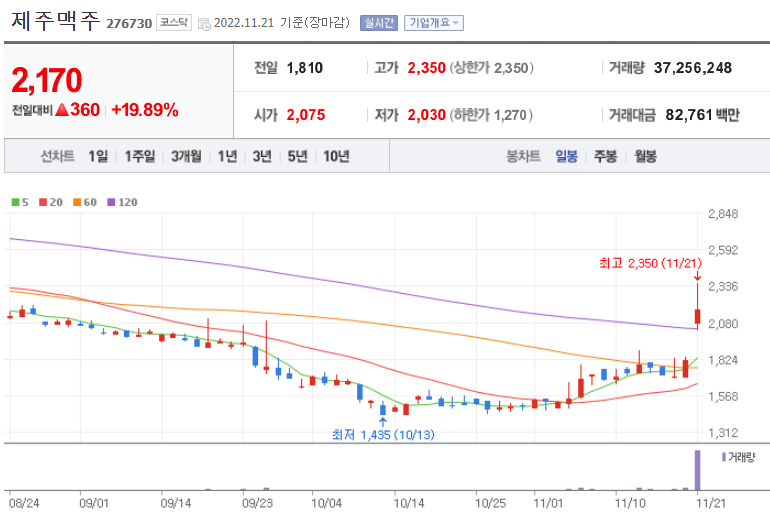Click the 시가 value 2,075
The height and width of the screenshot is (518, 770).
click(305, 115)
